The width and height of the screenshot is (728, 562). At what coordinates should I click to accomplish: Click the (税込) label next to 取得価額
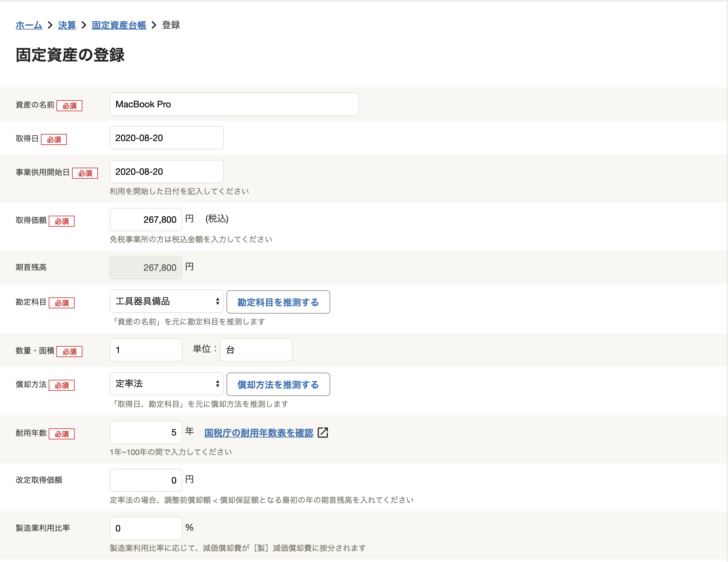click(x=217, y=219)
